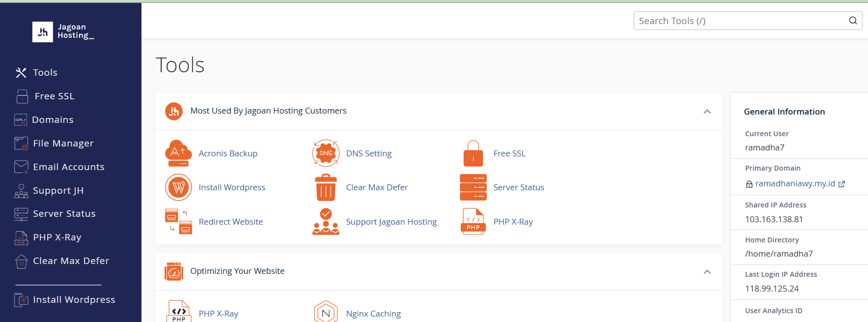Click the sidebar Free SSL lock icon
The width and height of the screenshot is (868, 322).
point(23,96)
